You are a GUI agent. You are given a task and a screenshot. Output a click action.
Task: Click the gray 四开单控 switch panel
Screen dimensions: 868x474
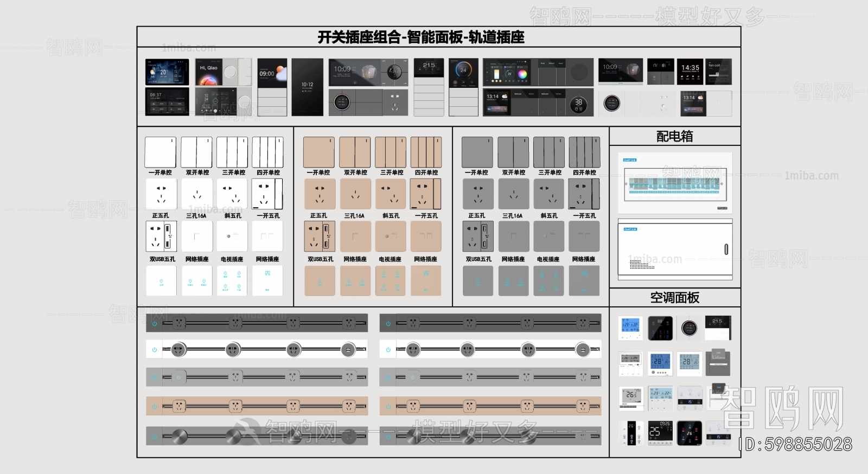[x=584, y=152]
